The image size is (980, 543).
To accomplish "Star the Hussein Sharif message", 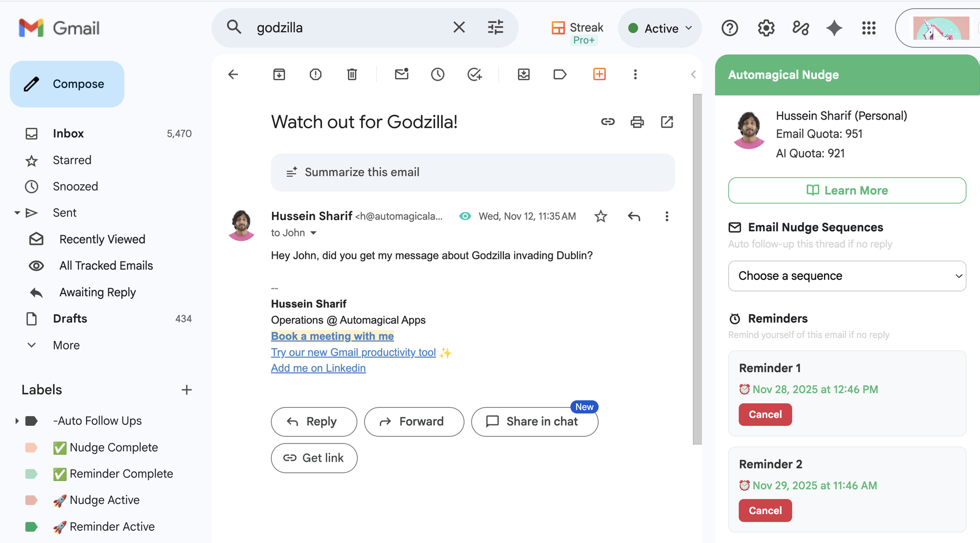I will 601,216.
